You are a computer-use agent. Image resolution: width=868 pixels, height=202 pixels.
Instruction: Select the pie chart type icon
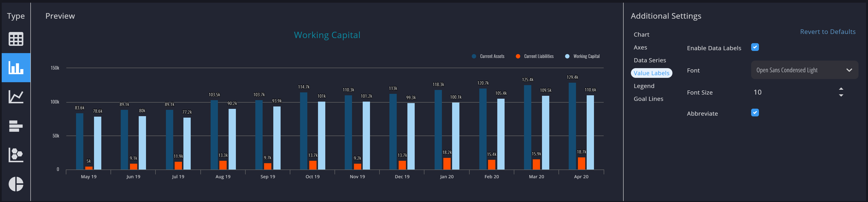pos(16,184)
